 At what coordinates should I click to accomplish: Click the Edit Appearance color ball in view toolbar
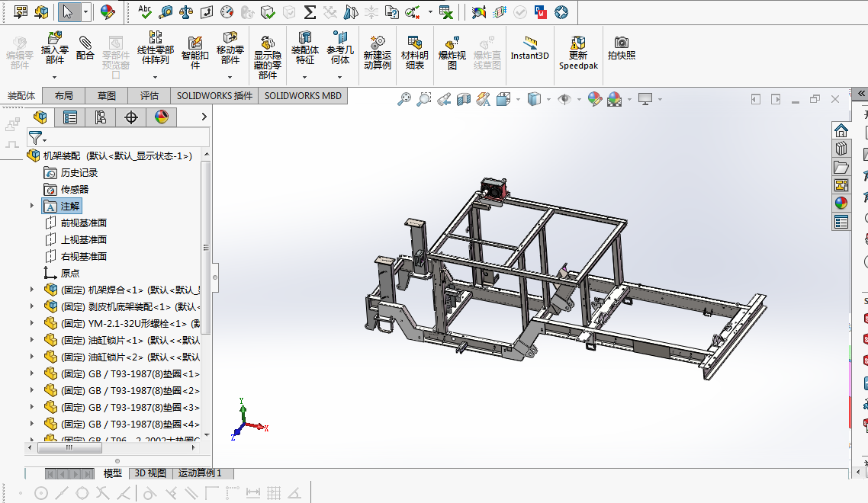point(594,99)
